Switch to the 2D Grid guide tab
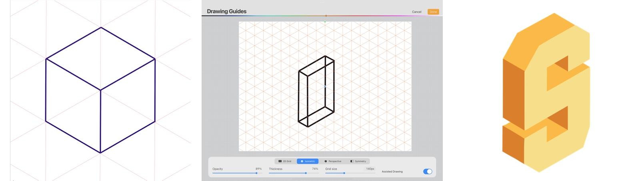 point(285,161)
